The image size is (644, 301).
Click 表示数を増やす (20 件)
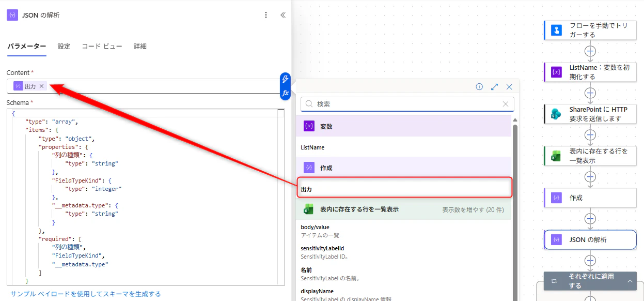(473, 209)
